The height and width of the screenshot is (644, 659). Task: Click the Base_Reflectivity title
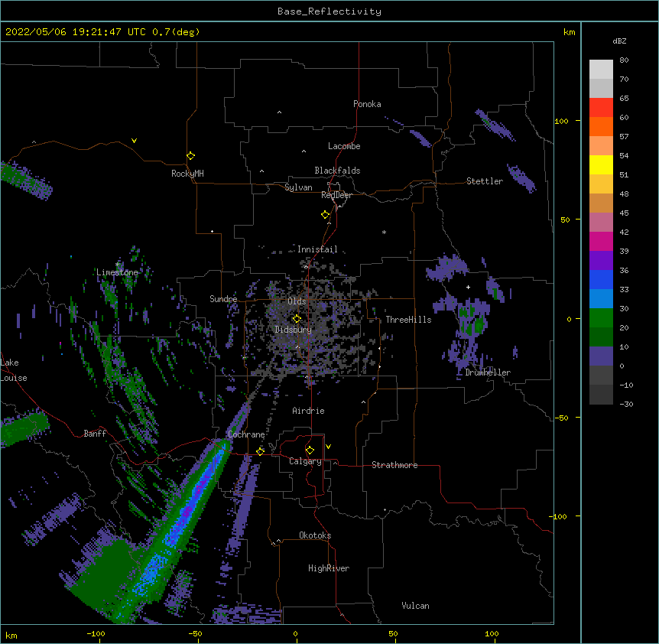pos(329,11)
